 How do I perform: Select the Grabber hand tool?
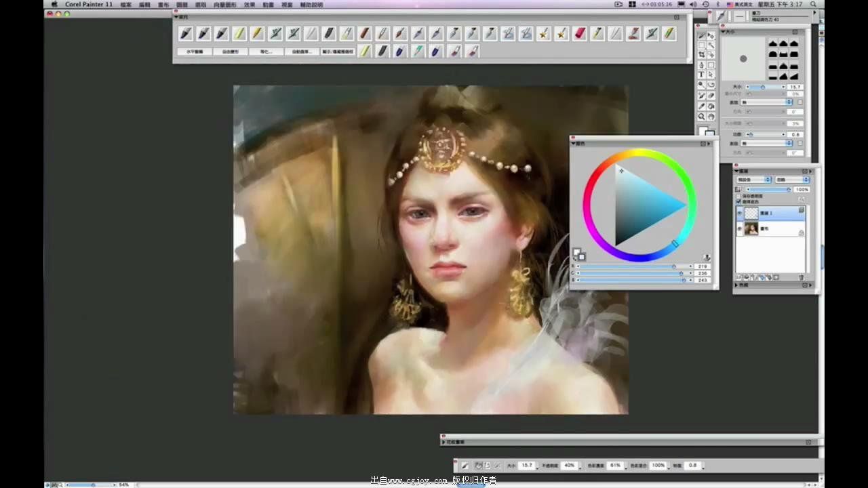[x=711, y=117]
